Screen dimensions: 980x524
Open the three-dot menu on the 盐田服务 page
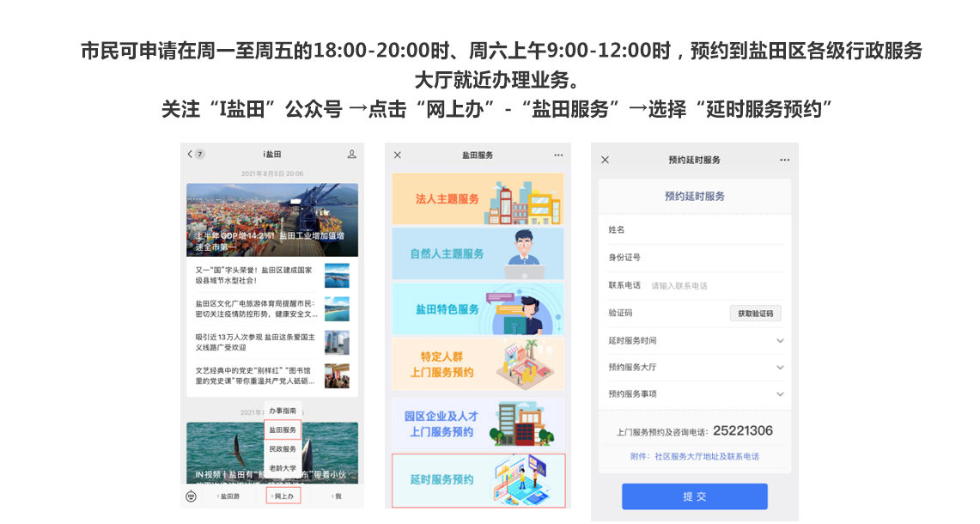click(558, 155)
